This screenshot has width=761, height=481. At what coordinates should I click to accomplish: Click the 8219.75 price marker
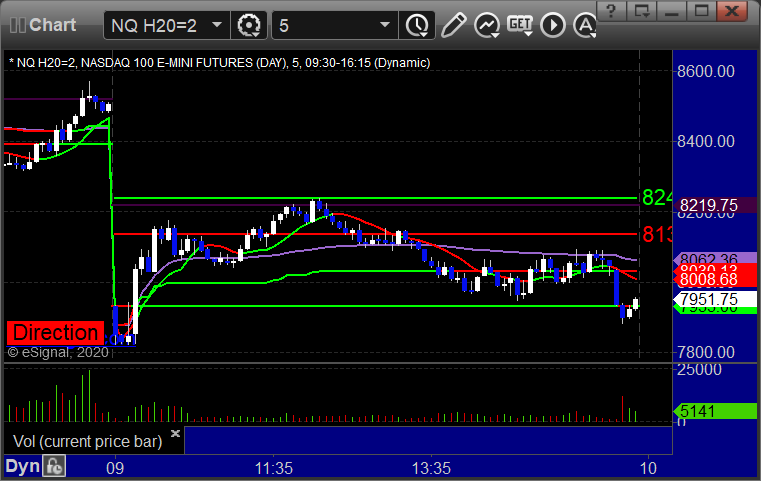tap(715, 205)
